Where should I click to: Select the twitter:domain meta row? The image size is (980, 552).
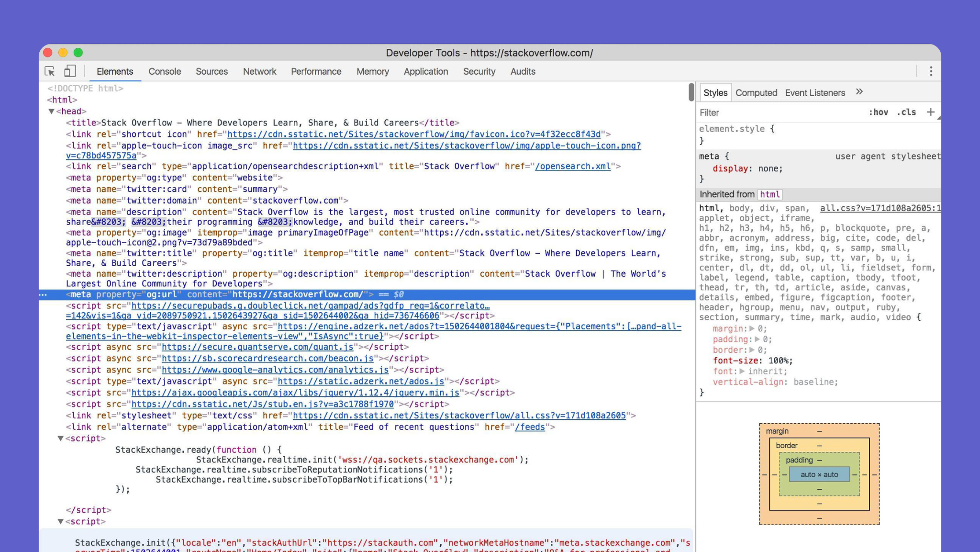click(x=207, y=201)
